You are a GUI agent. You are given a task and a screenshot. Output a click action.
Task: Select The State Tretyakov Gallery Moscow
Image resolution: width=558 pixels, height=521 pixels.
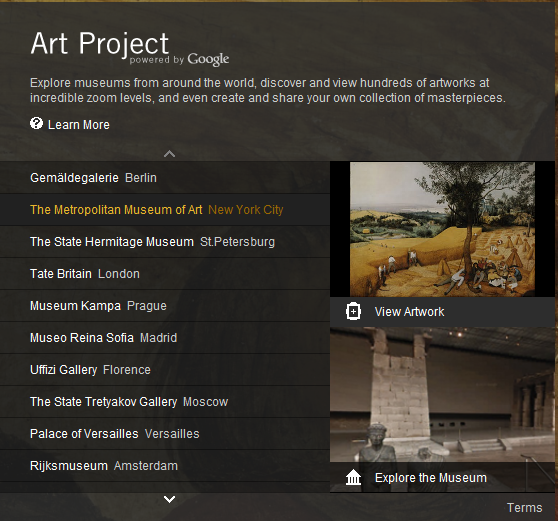pos(165,402)
